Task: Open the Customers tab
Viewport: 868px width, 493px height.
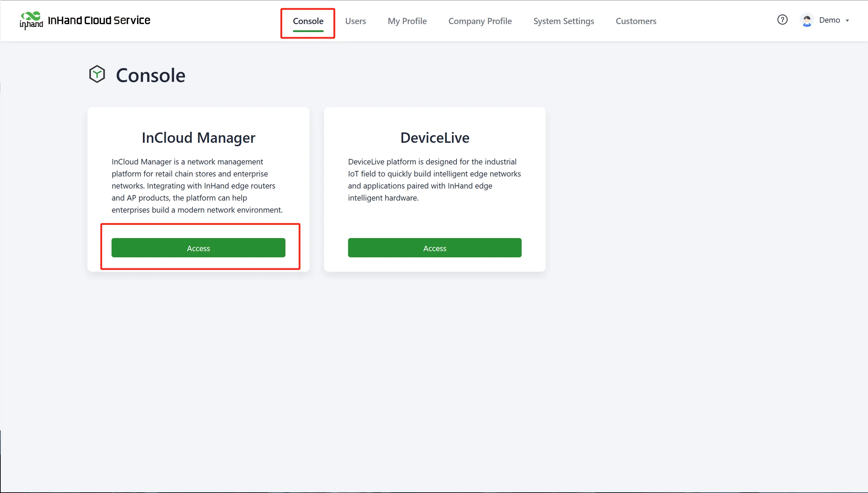Action: [x=636, y=21]
